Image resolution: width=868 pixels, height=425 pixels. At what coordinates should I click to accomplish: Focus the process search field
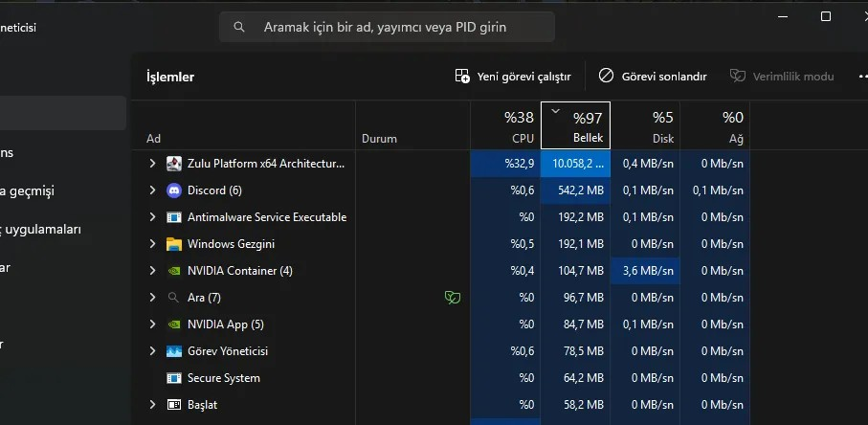tap(387, 27)
